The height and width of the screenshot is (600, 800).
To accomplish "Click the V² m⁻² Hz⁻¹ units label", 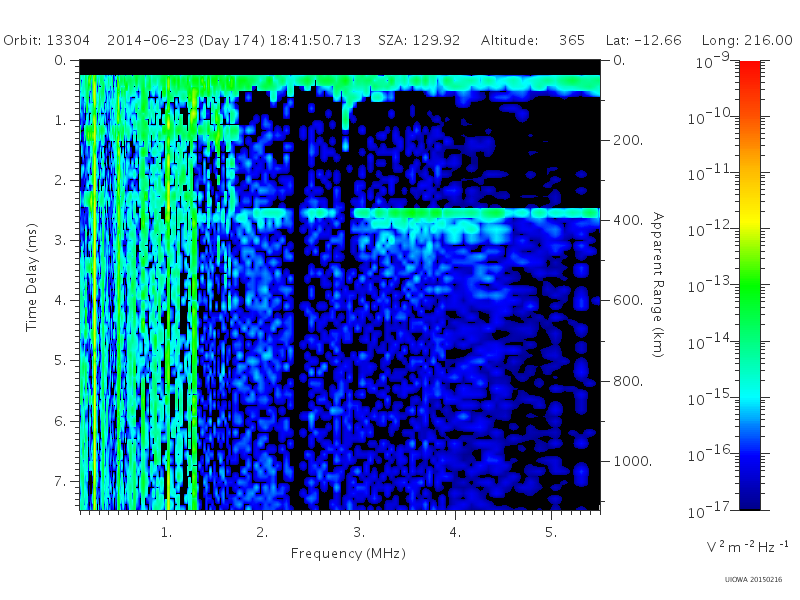I will pyautogui.click(x=748, y=547).
